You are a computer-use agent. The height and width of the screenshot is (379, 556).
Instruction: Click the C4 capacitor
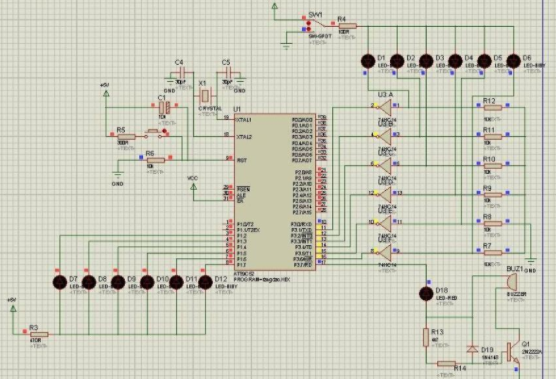[182, 73]
